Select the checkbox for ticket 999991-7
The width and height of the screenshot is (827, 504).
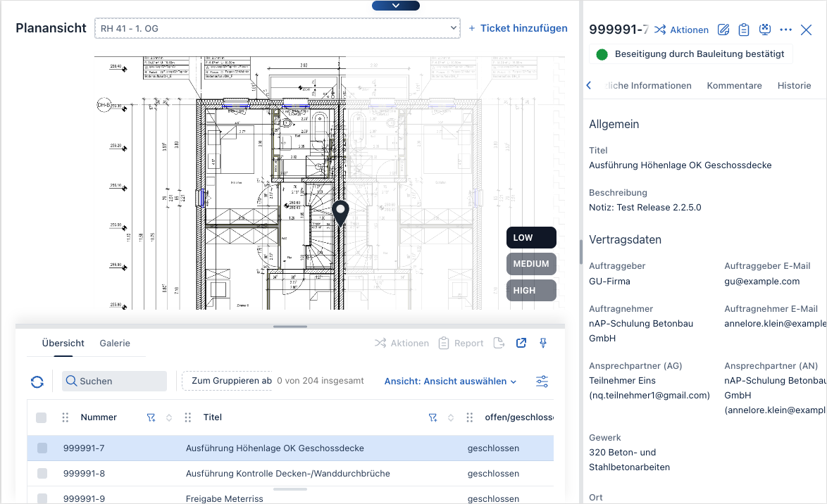pyautogui.click(x=42, y=448)
